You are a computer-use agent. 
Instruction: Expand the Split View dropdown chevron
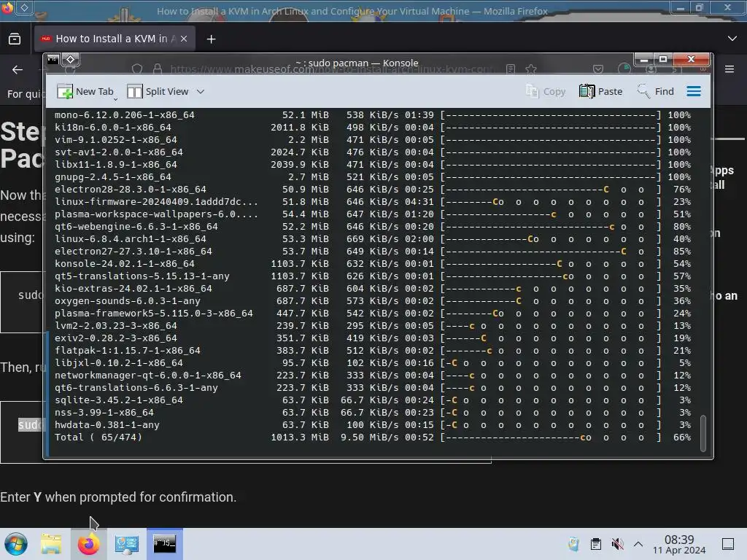coord(201,91)
